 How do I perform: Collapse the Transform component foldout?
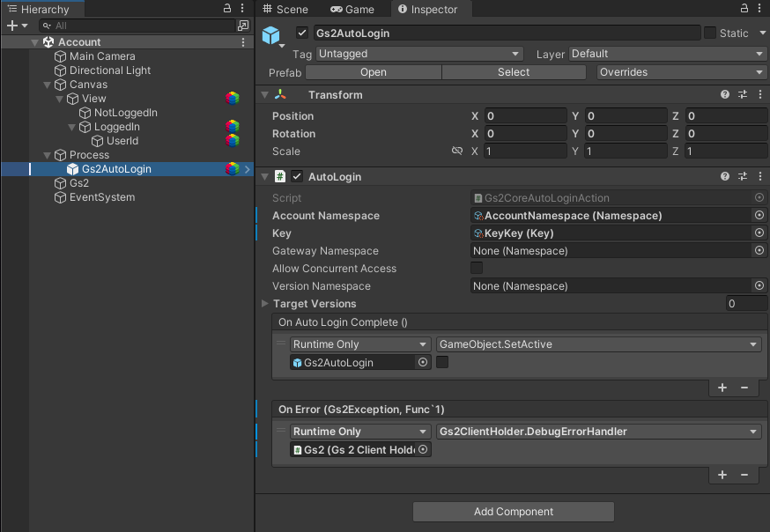coord(265,95)
